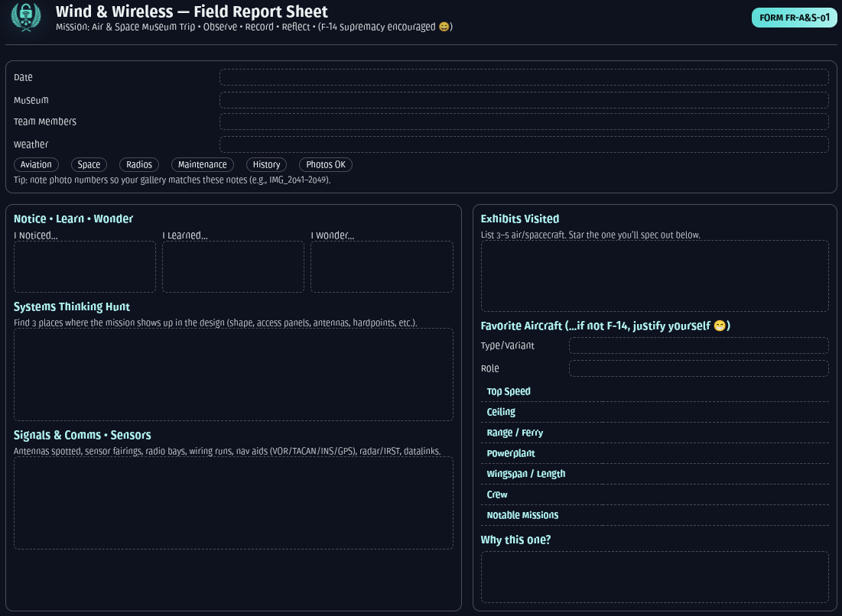
Task: Click inside the 'I Learned...' box
Action: (x=233, y=267)
